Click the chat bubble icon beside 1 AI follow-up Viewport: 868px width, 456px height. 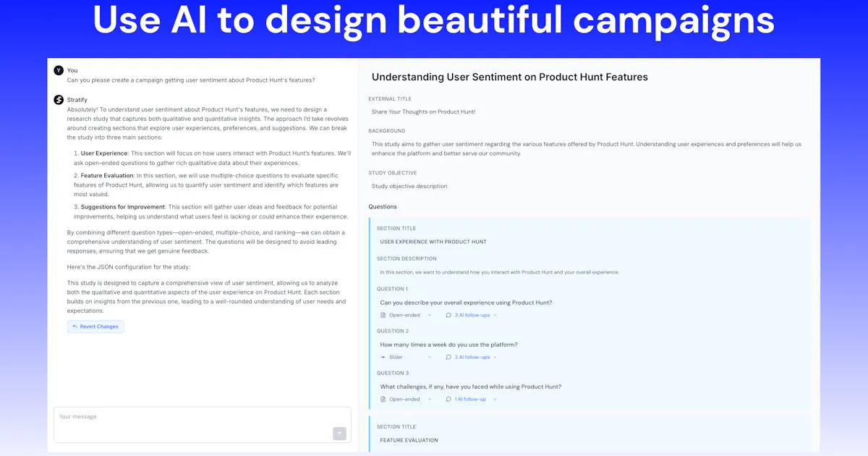[448, 399]
